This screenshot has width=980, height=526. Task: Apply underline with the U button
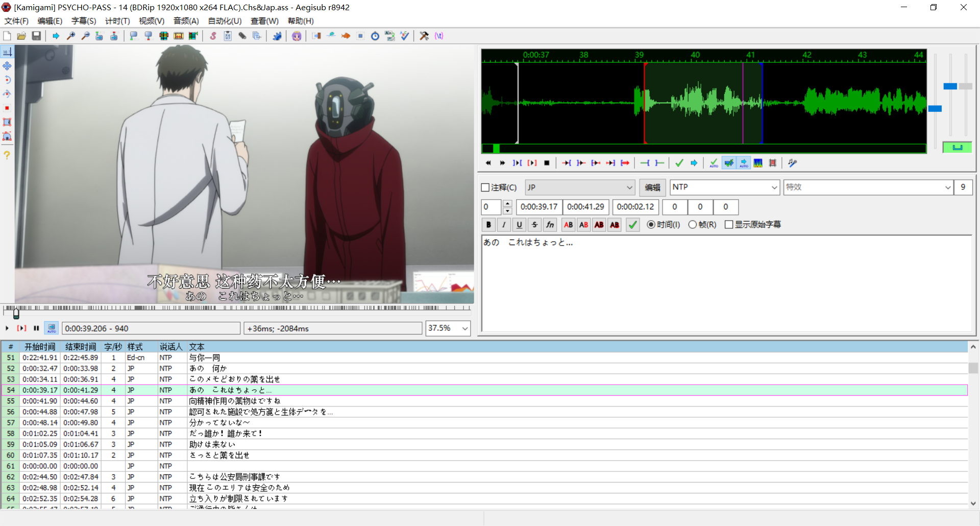tap(519, 225)
